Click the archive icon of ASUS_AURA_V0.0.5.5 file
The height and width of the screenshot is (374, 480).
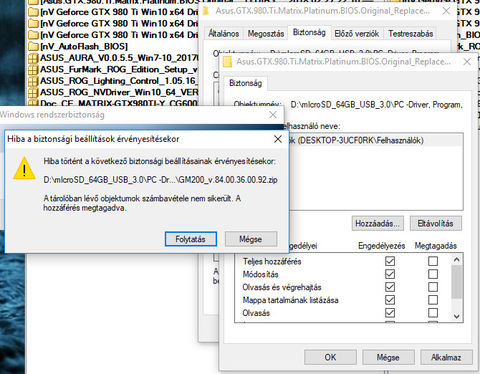[33, 58]
